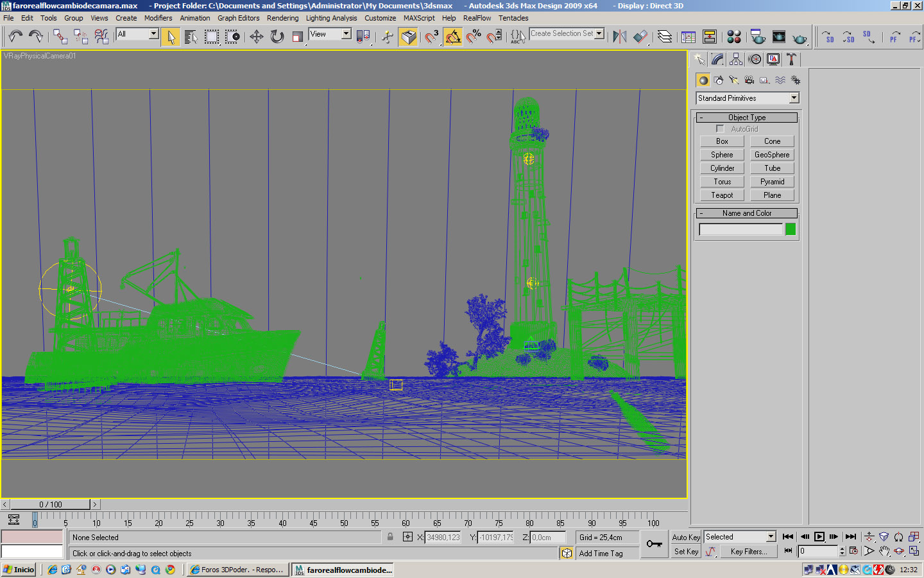
Task: Click the Unlink Selection icon
Action: click(81, 37)
